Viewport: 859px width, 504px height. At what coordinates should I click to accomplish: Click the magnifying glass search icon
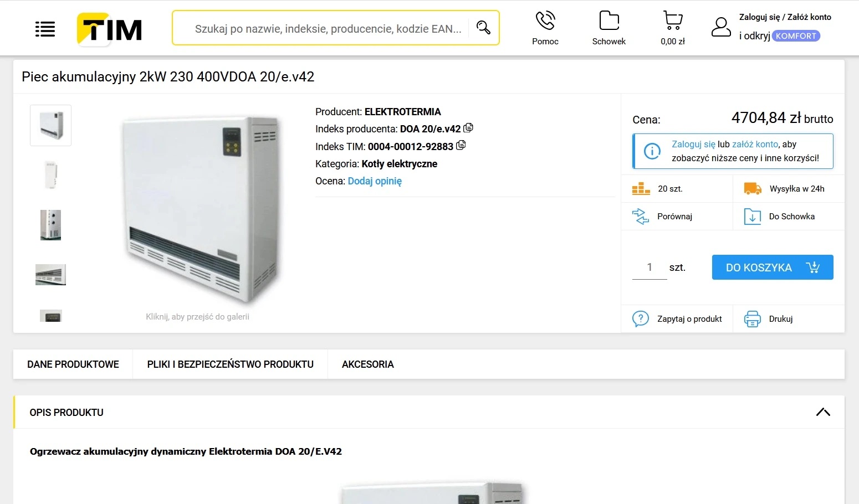(483, 28)
